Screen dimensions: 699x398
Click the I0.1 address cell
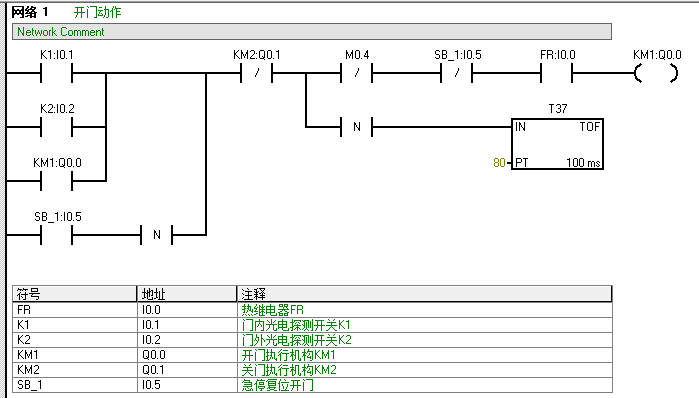coord(187,325)
